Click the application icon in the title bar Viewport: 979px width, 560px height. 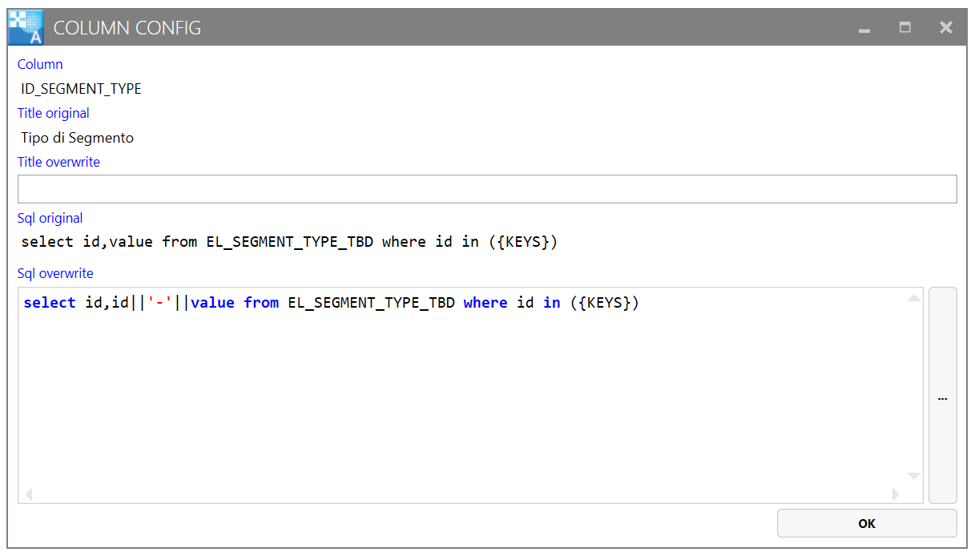(25, 27)
